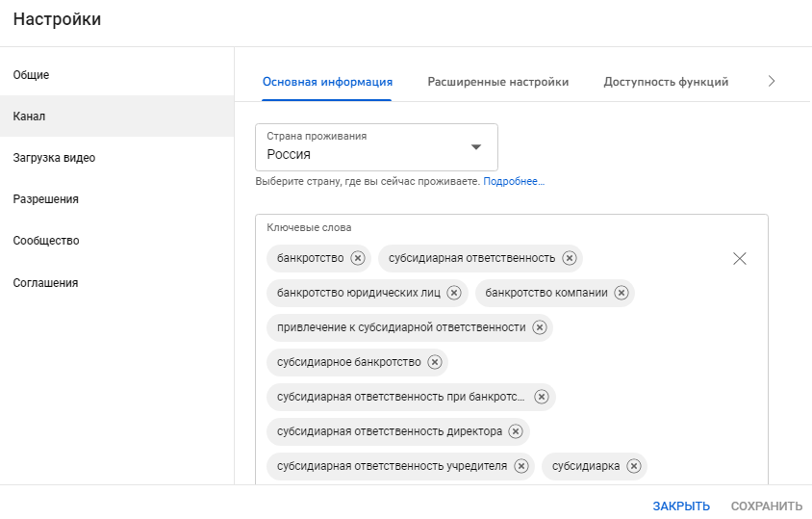Delete "привлечение к субсидиарной ответственности" chip
Screen dimensions: 812x519
[x=540, y=327]
